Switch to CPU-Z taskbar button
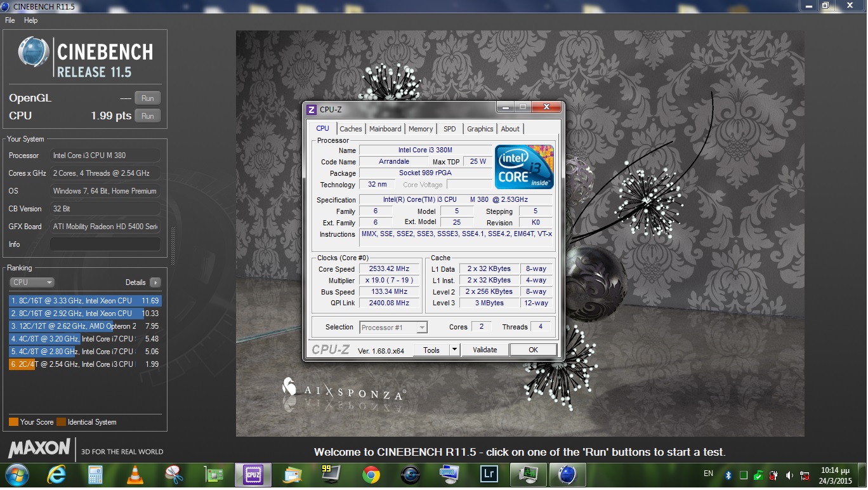 (x=253, y=475)
